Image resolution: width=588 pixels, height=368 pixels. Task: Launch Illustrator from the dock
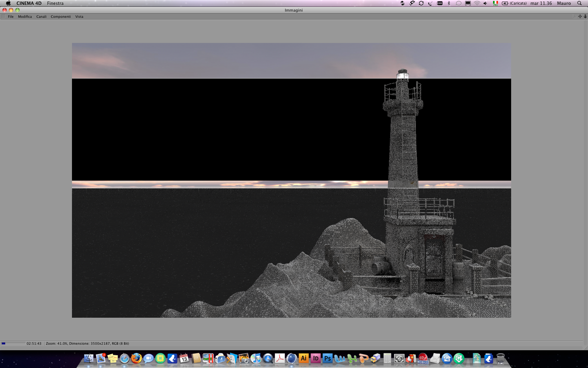303,358
